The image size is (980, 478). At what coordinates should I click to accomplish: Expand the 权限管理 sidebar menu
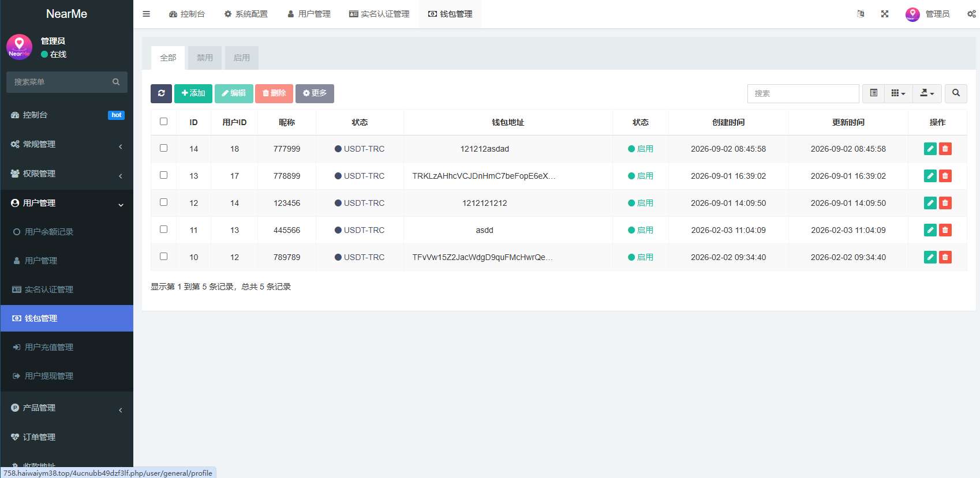[67, 174]
